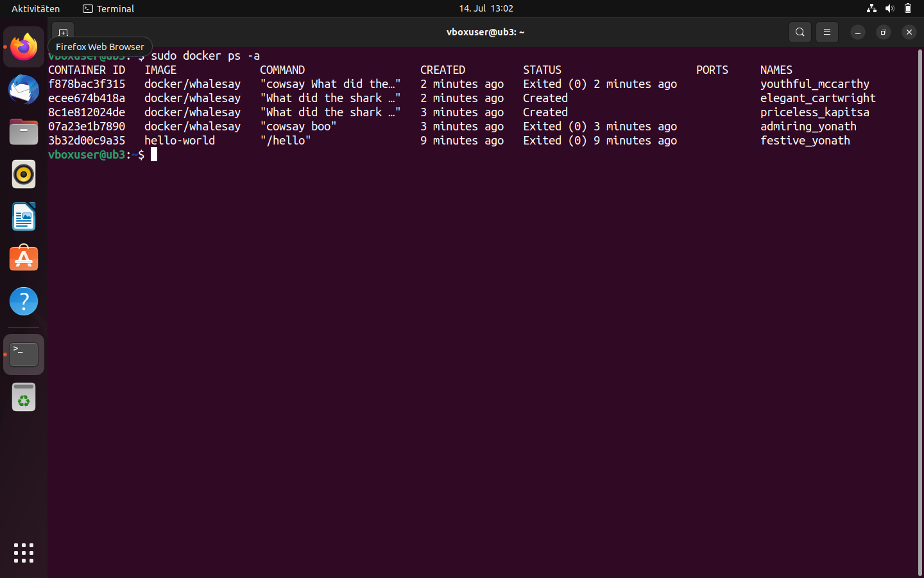Screen dimensions: 924x578
Task: Open a new terminal tab
Action: pos(63,32)
